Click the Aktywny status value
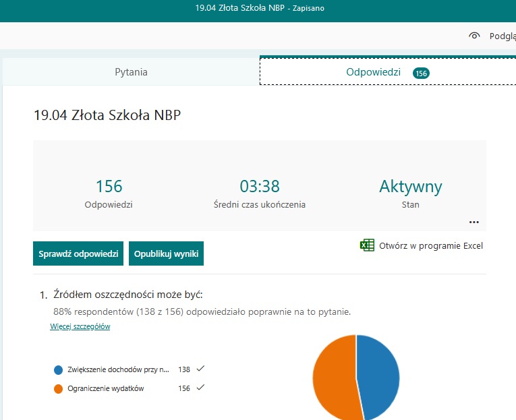516x420 pixels. click(410, 187)
